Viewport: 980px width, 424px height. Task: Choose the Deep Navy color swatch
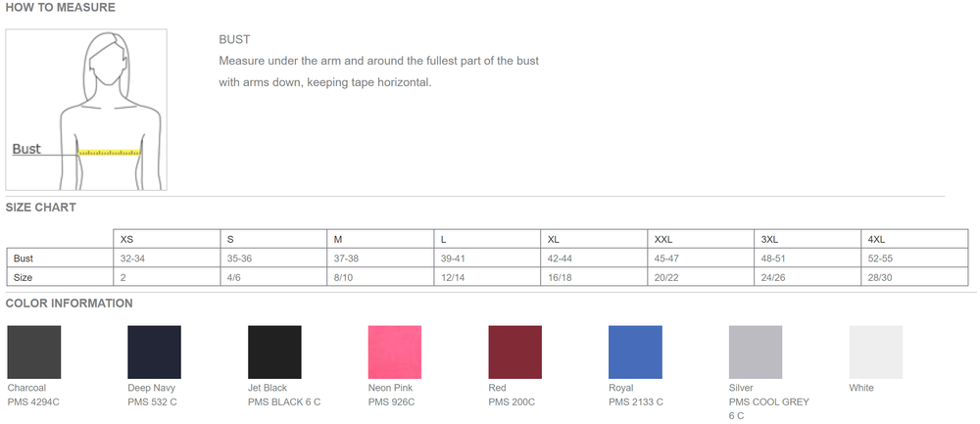pyautogui.click(x=155, y=352)
